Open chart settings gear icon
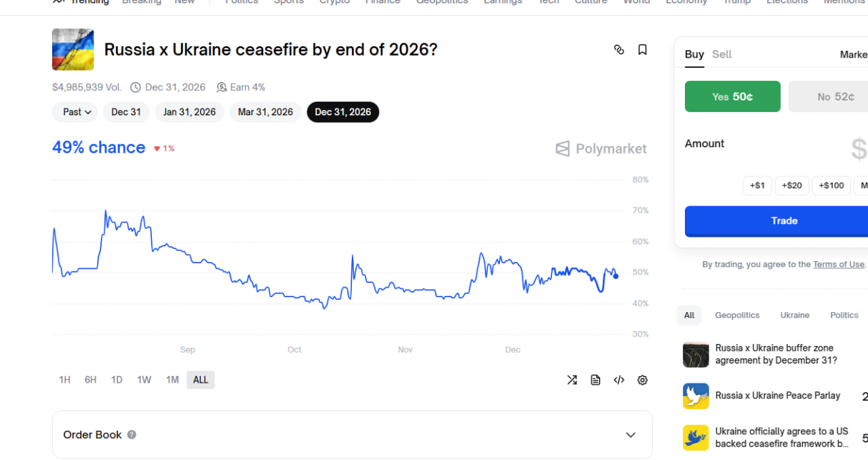 [x=642, y=380]
